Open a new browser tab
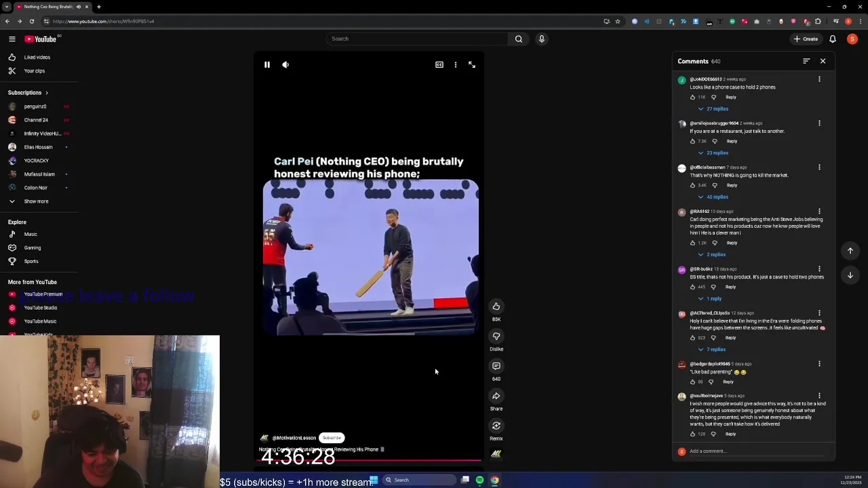868x488 pixels. 99,7
